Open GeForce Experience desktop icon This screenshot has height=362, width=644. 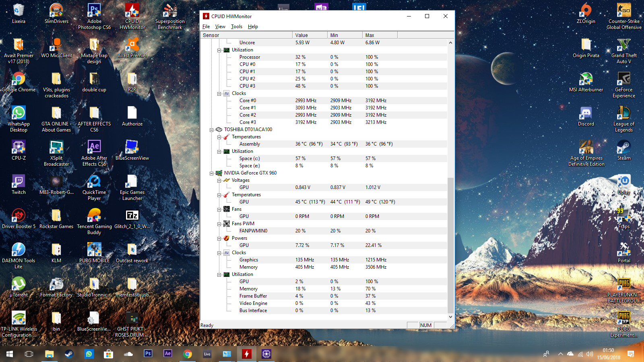click(624, 84)
